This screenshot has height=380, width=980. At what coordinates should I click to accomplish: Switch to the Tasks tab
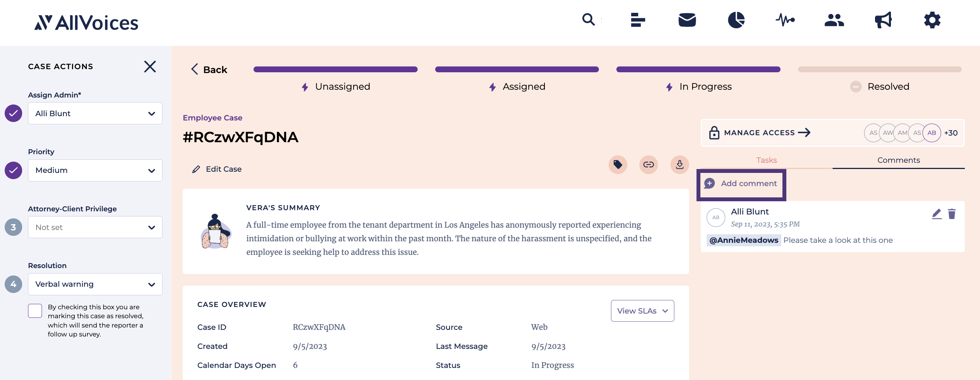point(766,160)
